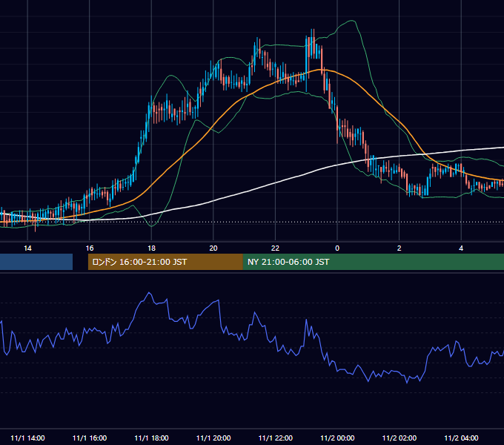Image resolution: width=504 pixels, height=445 pixels.
Task: Click the 11/1 16:00 date label
Action: (x=90, y=438)
